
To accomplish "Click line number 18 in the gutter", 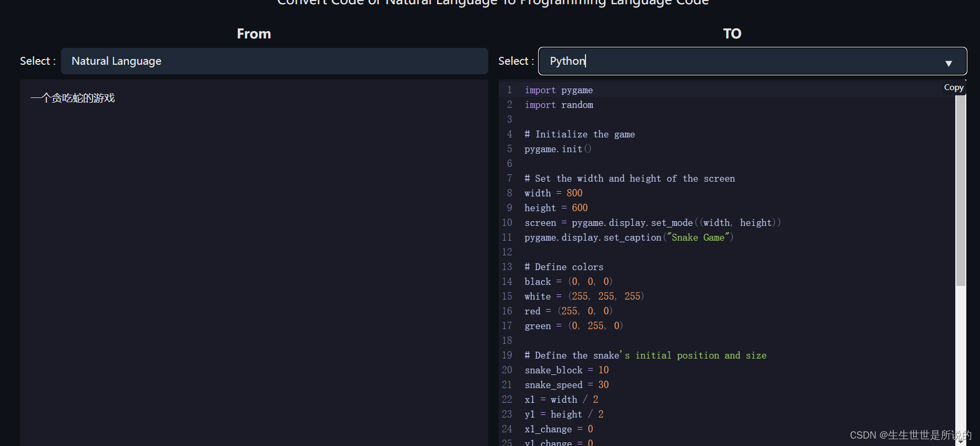I will pyautogui.click(x=507, y=341).
